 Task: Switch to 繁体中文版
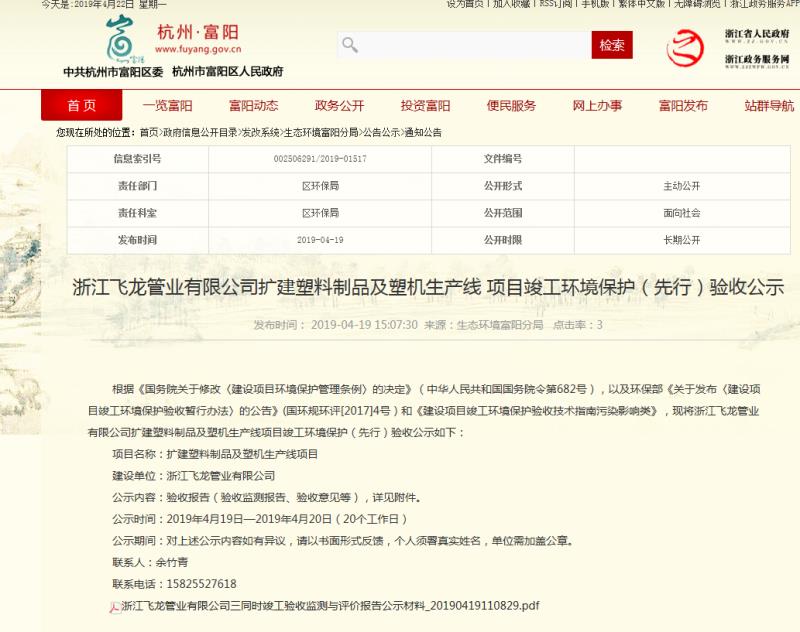click(641, 4)
